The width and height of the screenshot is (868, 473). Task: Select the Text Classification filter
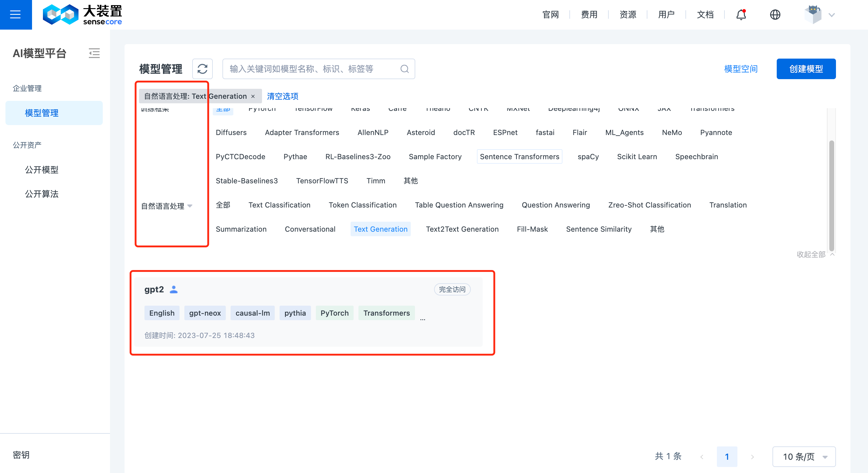coord(279,205)
